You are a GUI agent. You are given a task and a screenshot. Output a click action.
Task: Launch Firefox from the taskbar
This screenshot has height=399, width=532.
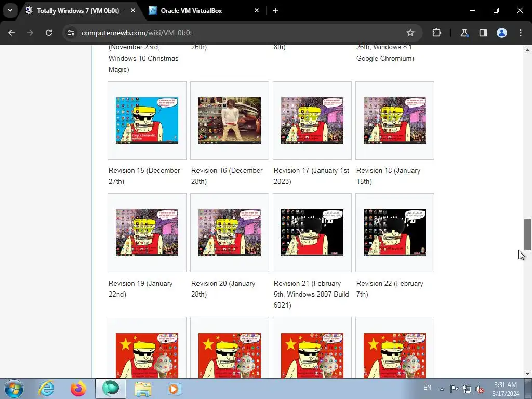click(x=78, y=389)
